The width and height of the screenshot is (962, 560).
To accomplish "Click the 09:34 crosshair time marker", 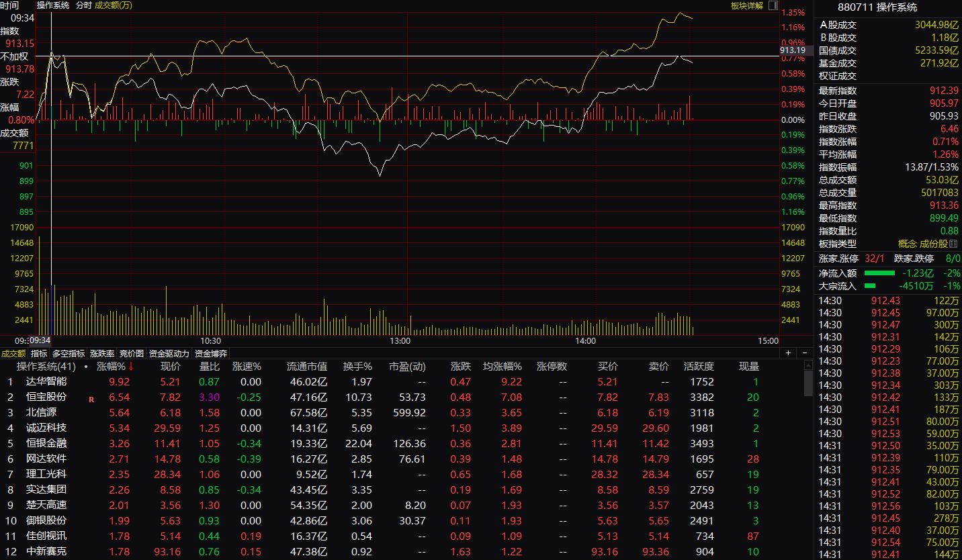I will coord(40,340).
